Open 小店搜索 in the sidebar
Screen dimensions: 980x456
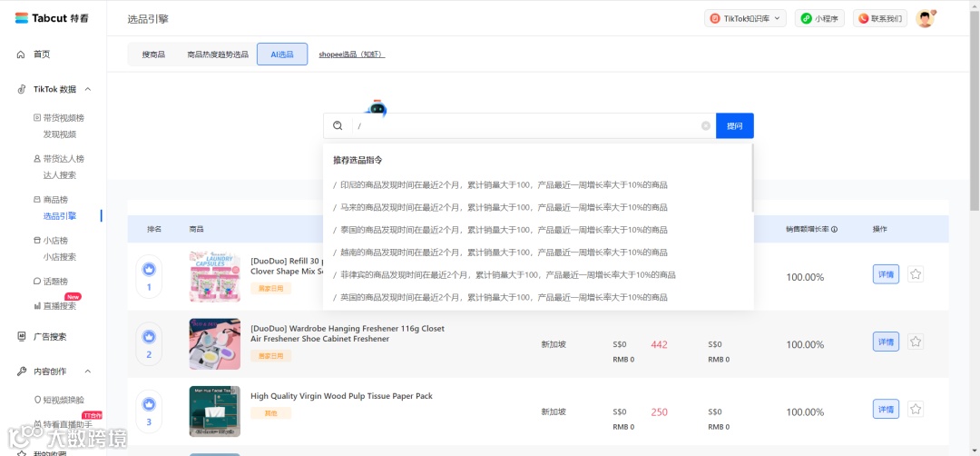[59, 256]
